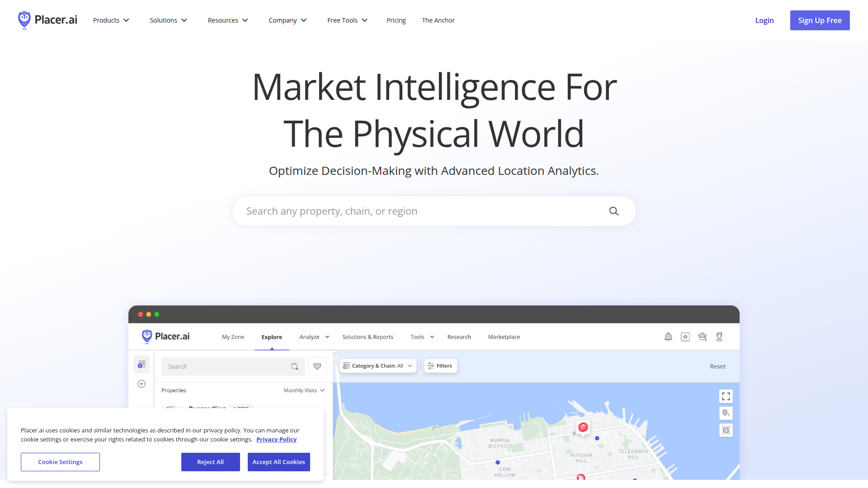Image resolution: width=868 pixels, height=488 pixels.
Task: Switch to the My Zone tab
Action: pyautogui.click(x=233, y=337)
